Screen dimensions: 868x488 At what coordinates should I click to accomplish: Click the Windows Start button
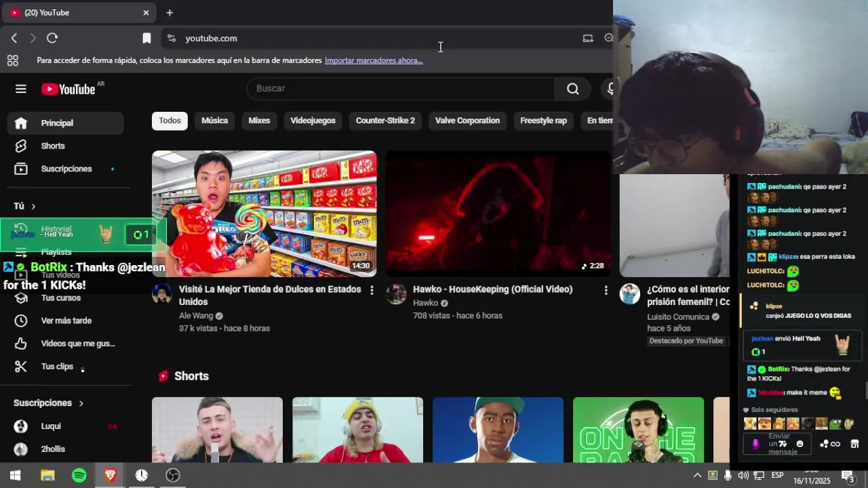pyautogui.click(x=15, y=475)
